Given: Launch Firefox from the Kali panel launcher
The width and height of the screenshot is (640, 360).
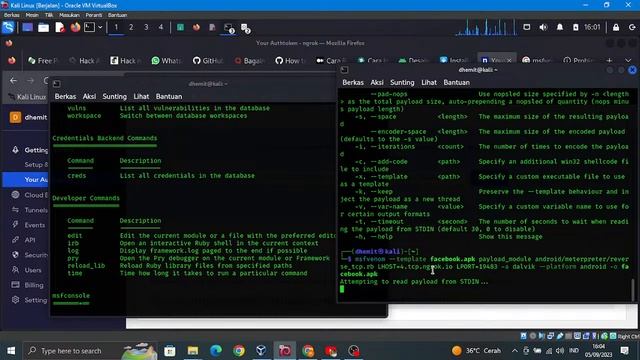Looking at the screenshot, I should [x=75, y=27].
